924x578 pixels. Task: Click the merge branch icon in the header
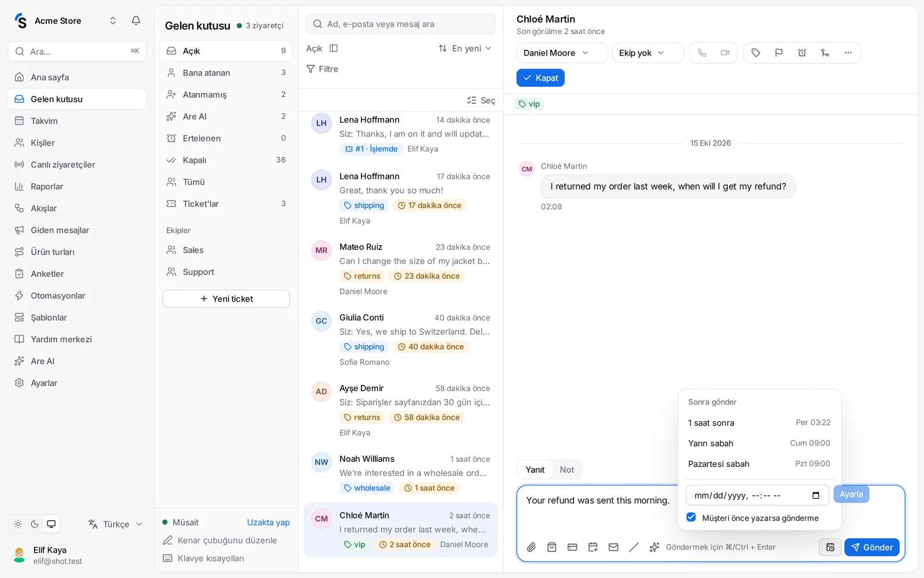tap(825, 53)
